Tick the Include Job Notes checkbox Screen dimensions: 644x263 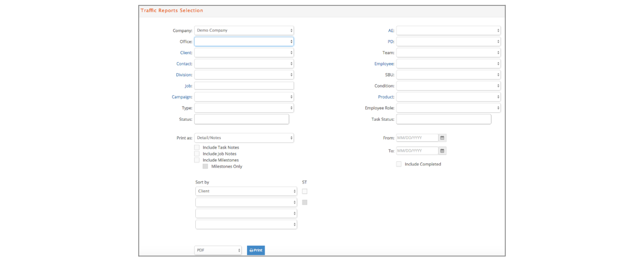click(x=197, y=154)
